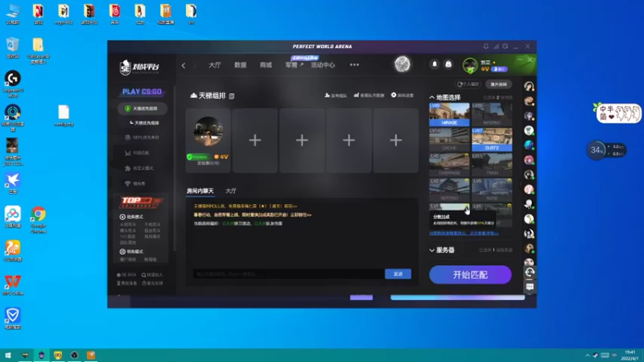644x362 pixels.
Task: Click the blue 发送 send button
Action: pyautogui.click(x=398, y=274)
